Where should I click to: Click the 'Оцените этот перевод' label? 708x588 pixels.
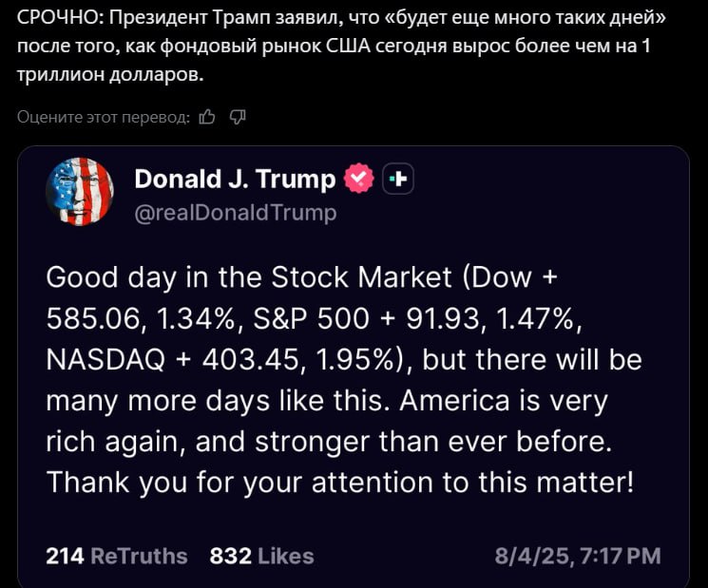(x=104, y=118)
